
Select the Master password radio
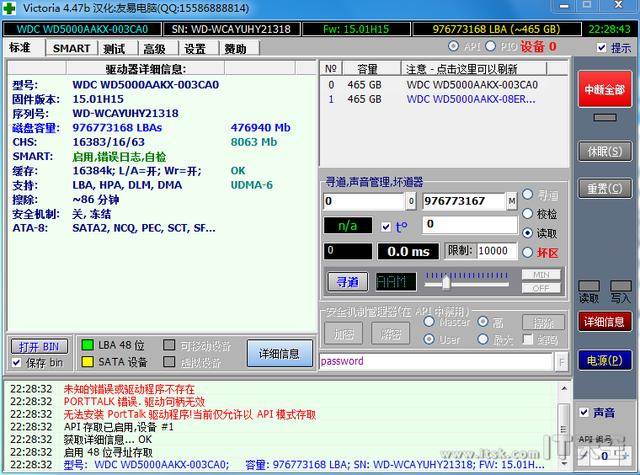tap(429, 322)
